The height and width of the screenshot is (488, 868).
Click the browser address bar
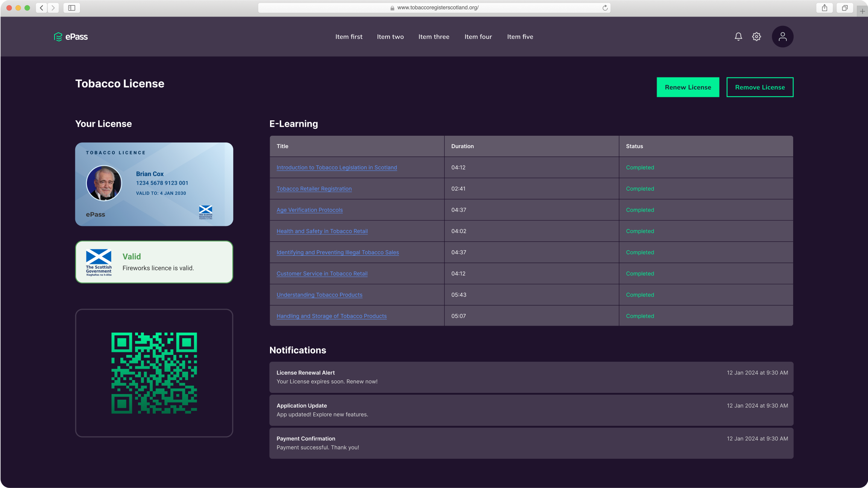click(x=437, y=8)
